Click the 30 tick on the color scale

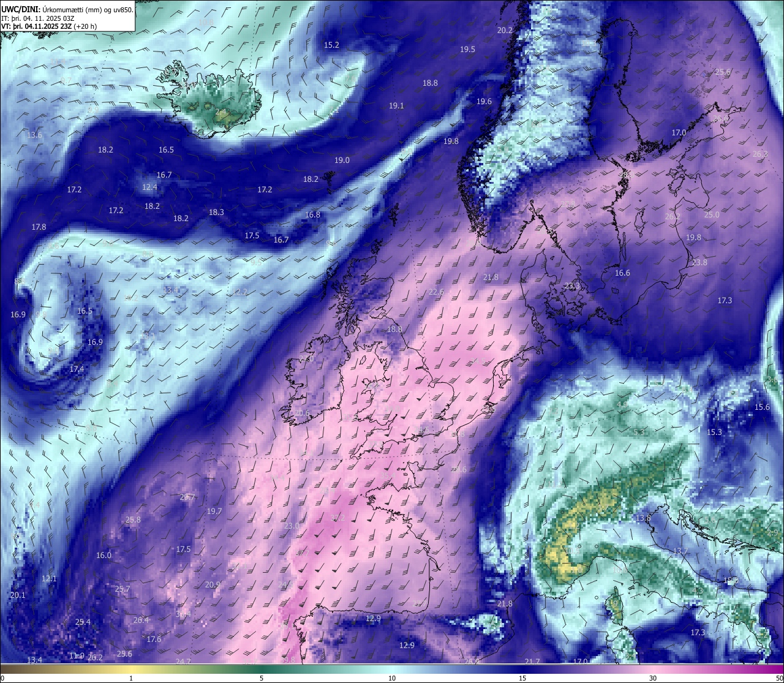pos(653,678)
